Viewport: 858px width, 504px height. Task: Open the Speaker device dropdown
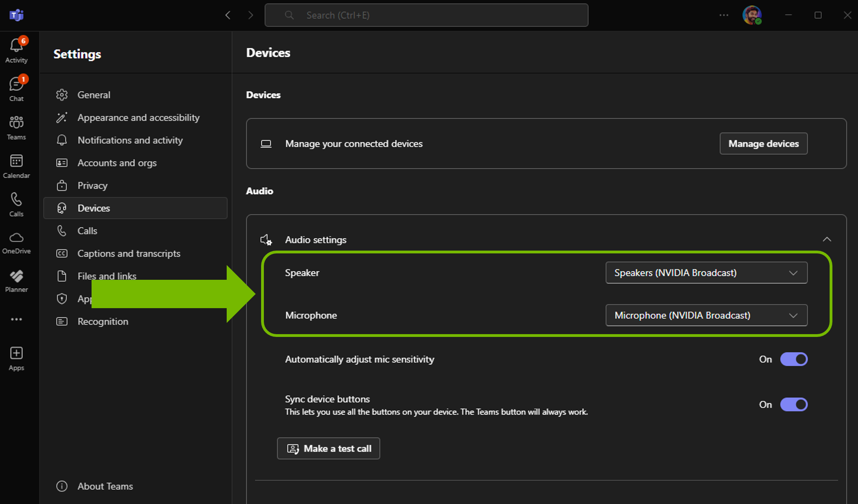click(x=706, y=273)
